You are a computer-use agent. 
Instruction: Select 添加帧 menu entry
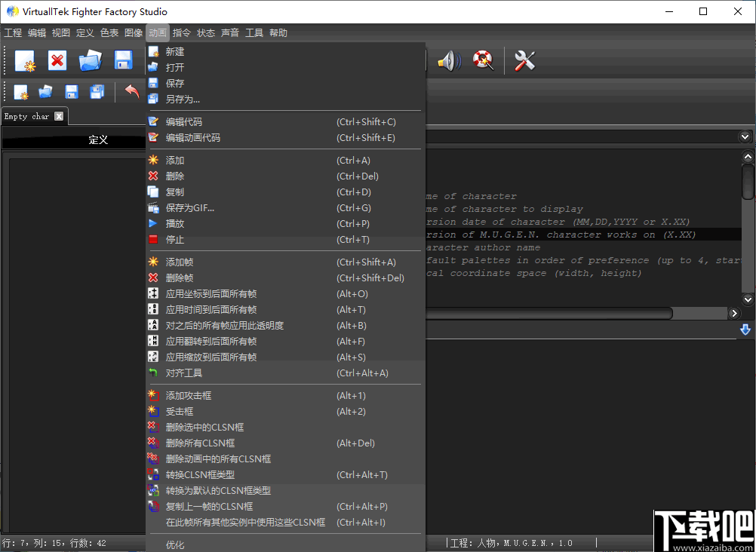[285, 262]
